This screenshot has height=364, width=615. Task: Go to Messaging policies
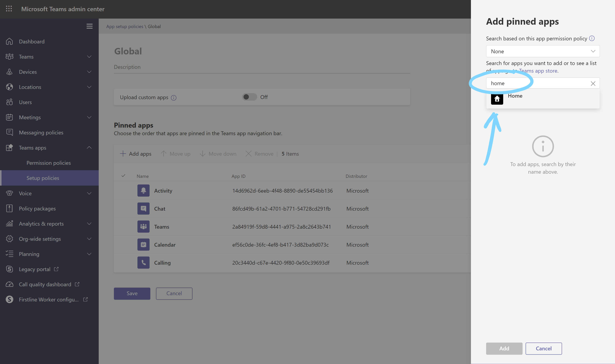[41, 133]
